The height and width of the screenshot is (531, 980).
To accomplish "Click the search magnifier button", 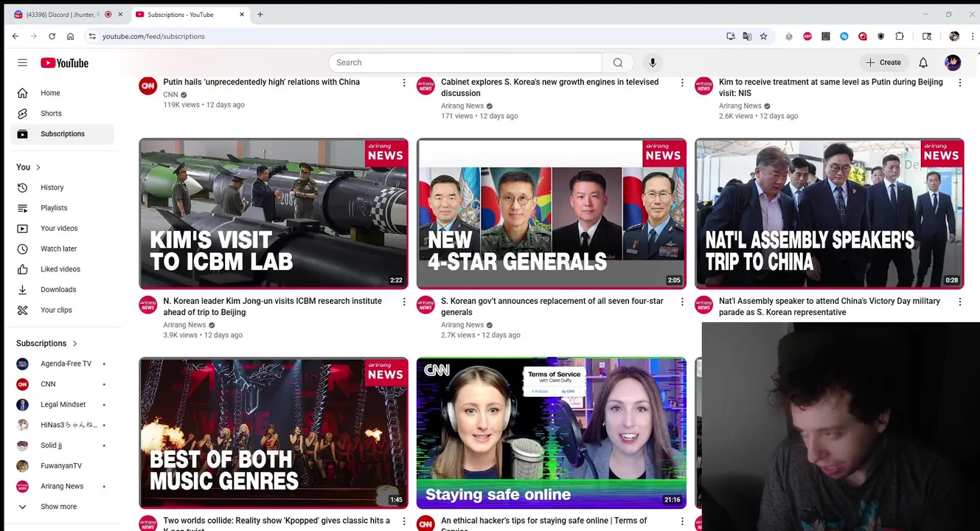I will click(618, 63).
